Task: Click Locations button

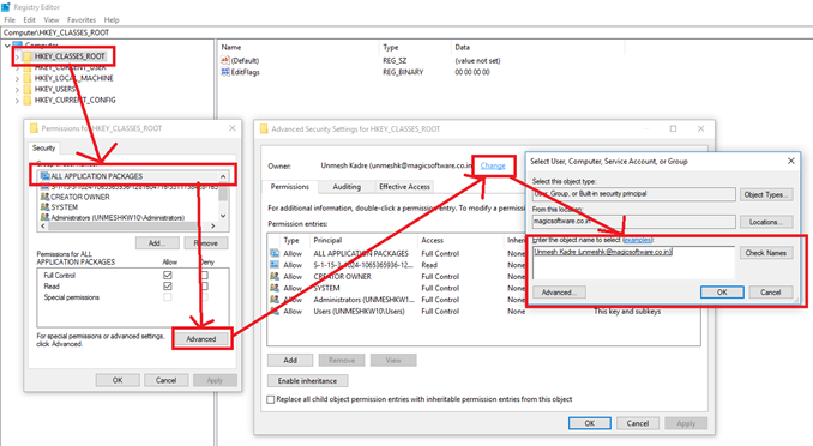Action: (x=766, y=222)
